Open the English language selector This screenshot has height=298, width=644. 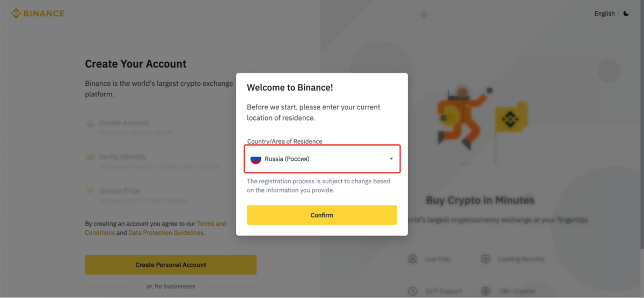(x=604, y=13)
